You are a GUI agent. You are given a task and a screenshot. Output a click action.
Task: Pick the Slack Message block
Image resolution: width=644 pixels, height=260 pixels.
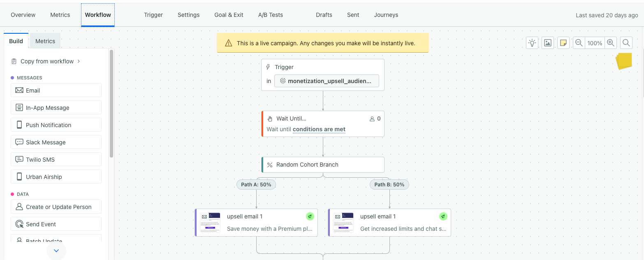pos(56,142)
